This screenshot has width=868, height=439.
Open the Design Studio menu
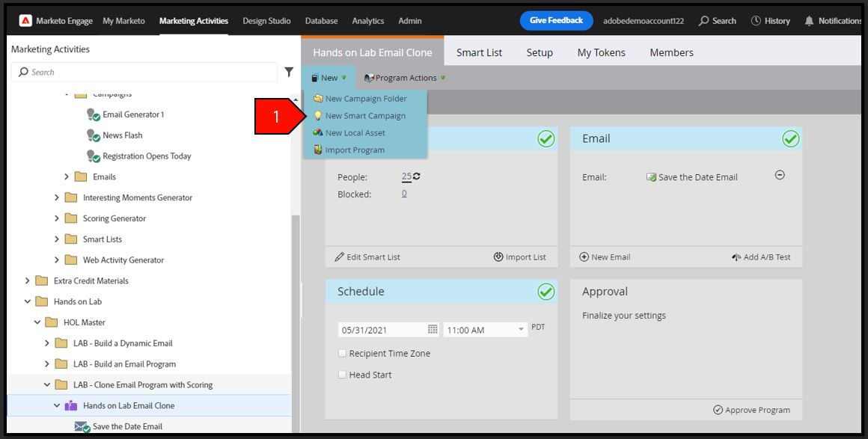pyautogui.click(x=266, y=21)
